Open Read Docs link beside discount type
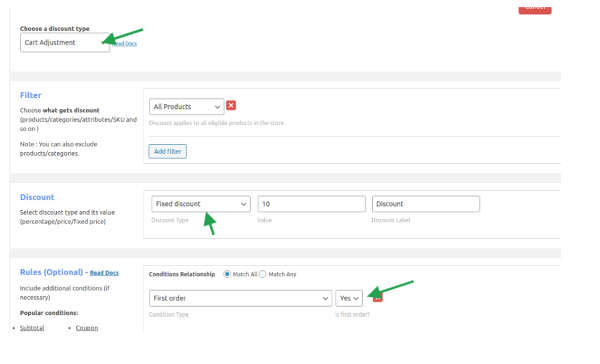 coord(125,43)
